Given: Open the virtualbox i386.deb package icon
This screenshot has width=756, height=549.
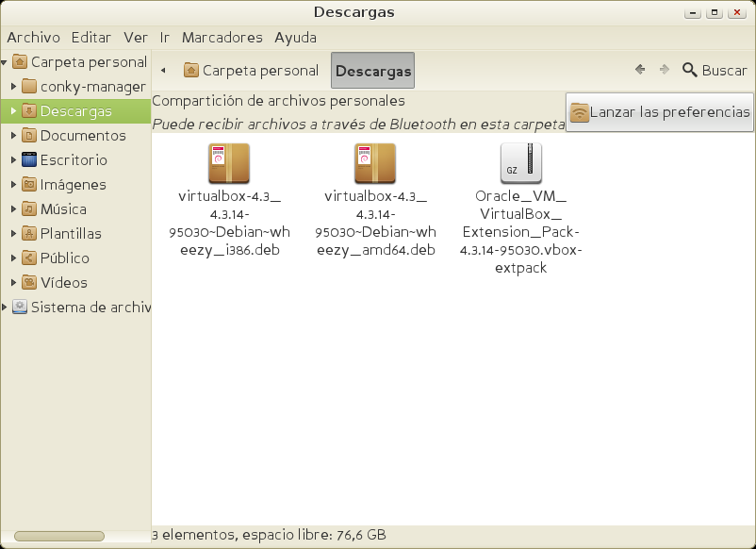Looking at the screenshot, I should [x=228, y=163].
